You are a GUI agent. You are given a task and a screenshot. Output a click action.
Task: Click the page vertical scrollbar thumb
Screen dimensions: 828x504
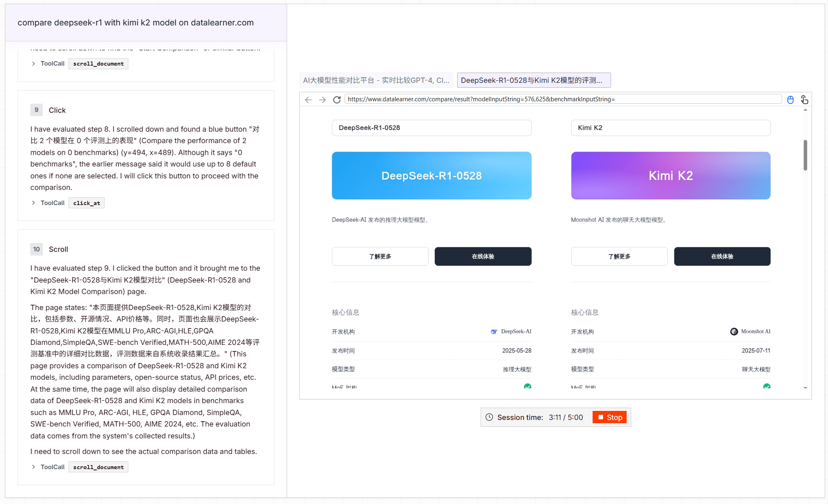[805, 155]
